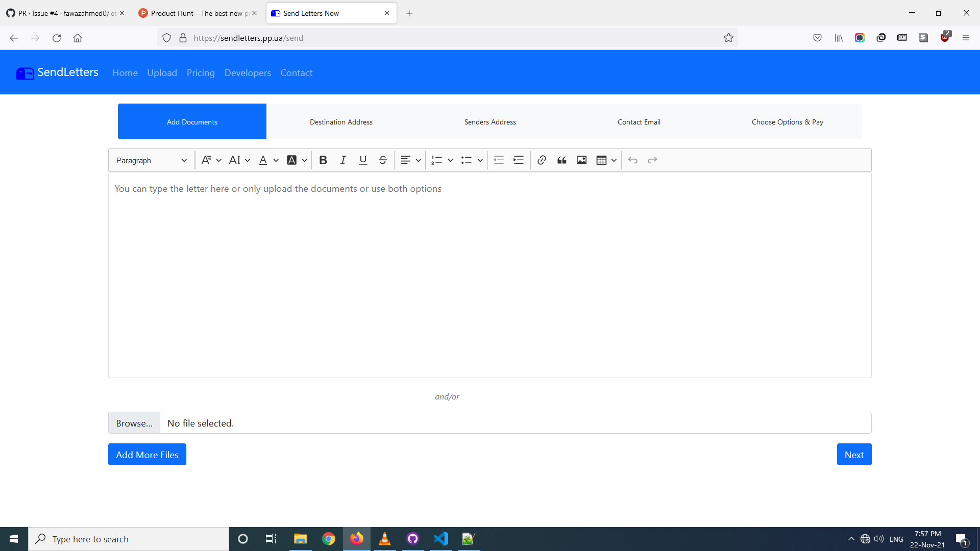Open the font color picker
Viewport: 980px width, 551px height.
268,160
